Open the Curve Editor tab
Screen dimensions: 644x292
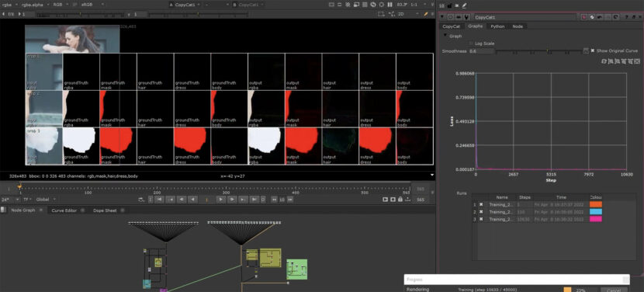(x=64, y=210)
